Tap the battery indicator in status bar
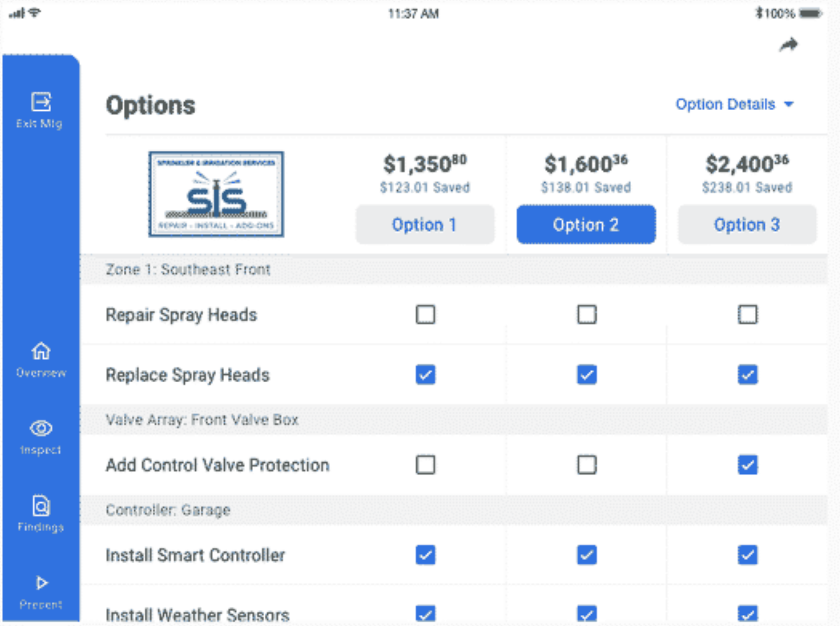The width and height of the screenshot is (840, 626). point(811,13)
